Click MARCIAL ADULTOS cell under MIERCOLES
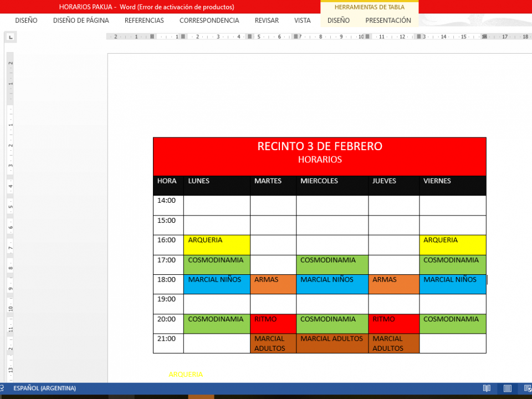This screenshot has width=532, height=399. click(x=332, y=344)
